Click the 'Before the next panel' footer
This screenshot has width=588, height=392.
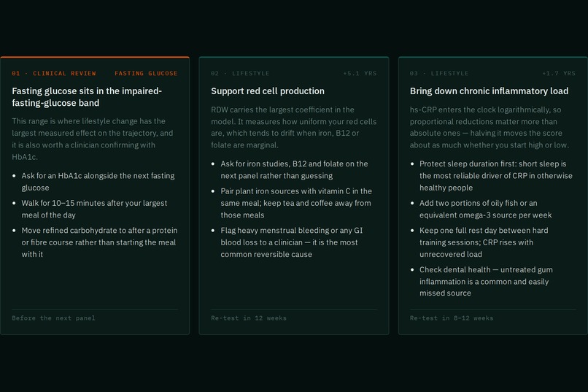pos(54,318)
